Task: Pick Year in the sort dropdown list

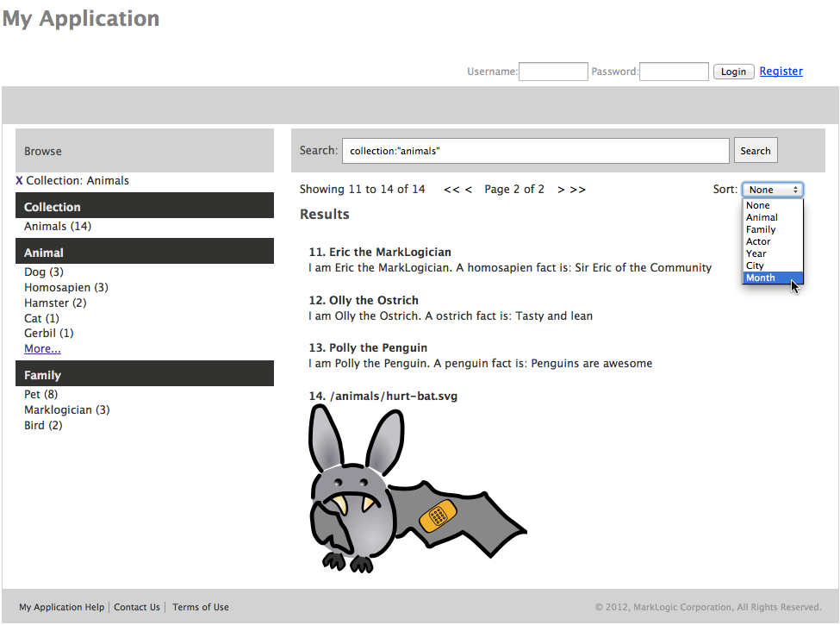Action: pos(756,253)
